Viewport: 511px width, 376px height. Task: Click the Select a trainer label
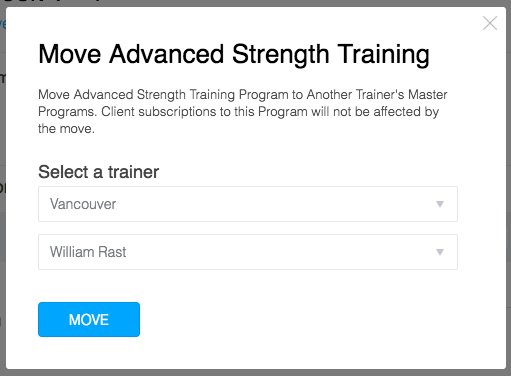(x=99, y=172)
